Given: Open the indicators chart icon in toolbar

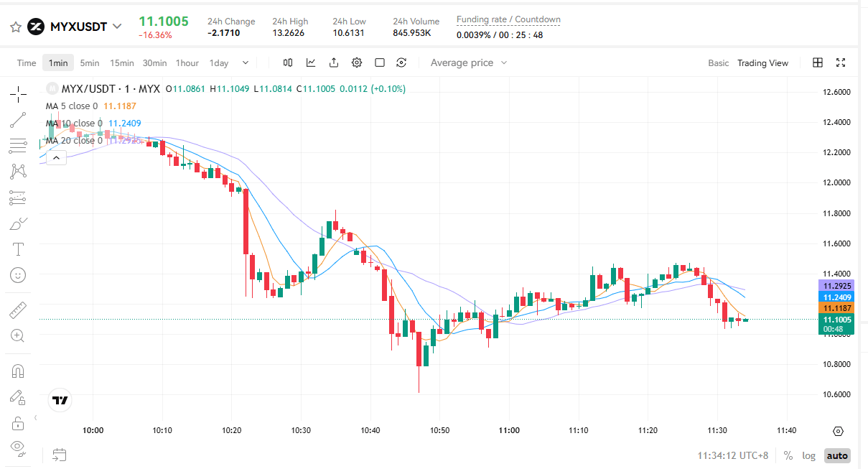Looking at the screenshot, I should (311, 62).
